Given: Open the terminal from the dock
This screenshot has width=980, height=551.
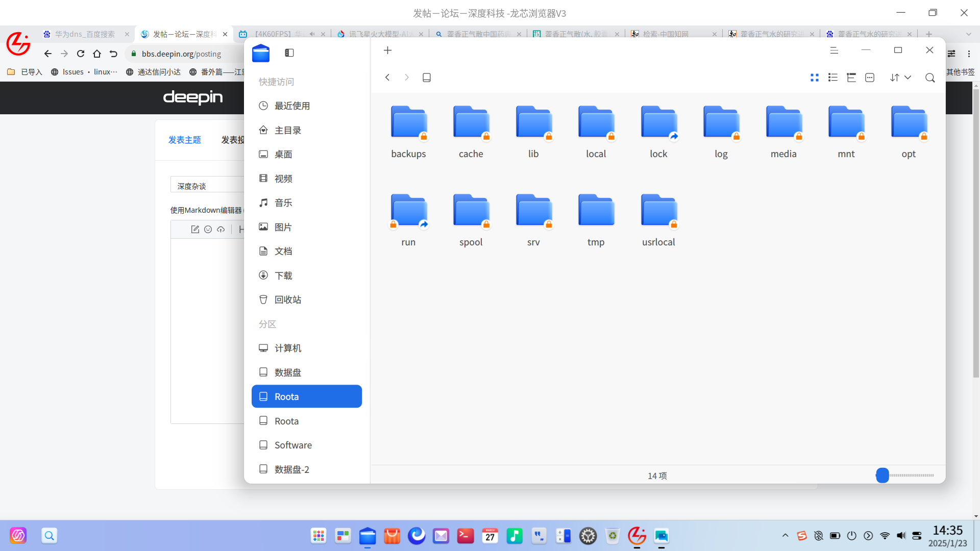Looking at the screenshot, I should click(465, 536).
